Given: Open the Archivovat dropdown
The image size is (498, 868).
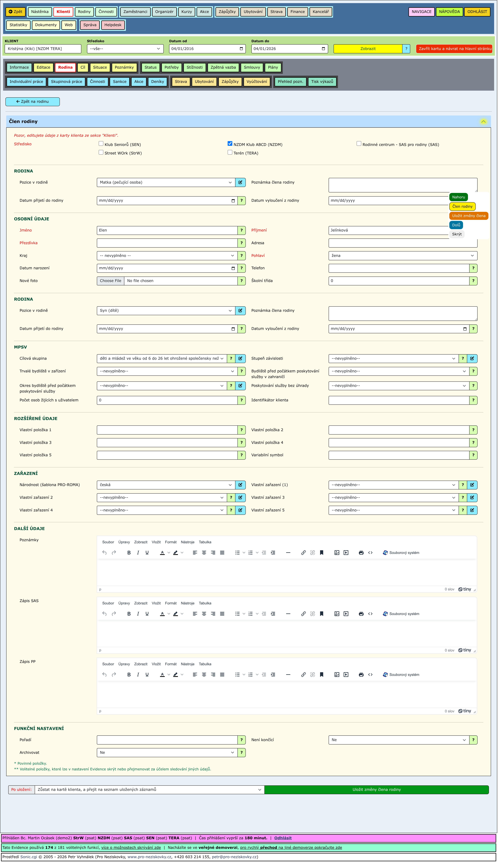Looking at the screenshot, I should [167, 753].
